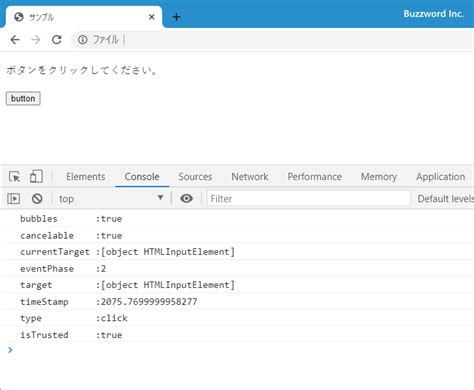
Task: Click the browser forward arrow
Action: (36, 40)
